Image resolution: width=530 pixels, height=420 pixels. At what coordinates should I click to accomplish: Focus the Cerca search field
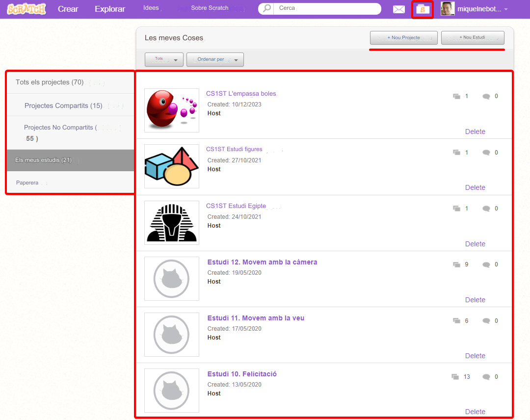coord(326,9)
